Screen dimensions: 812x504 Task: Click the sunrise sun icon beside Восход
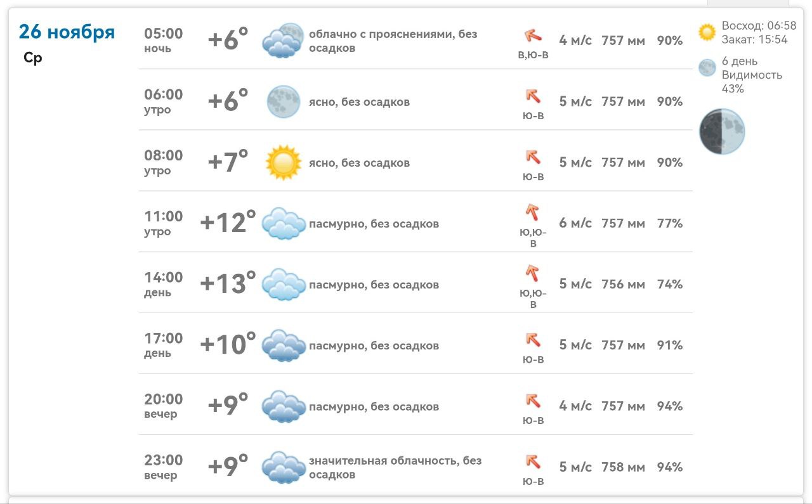tap(707, 32)
